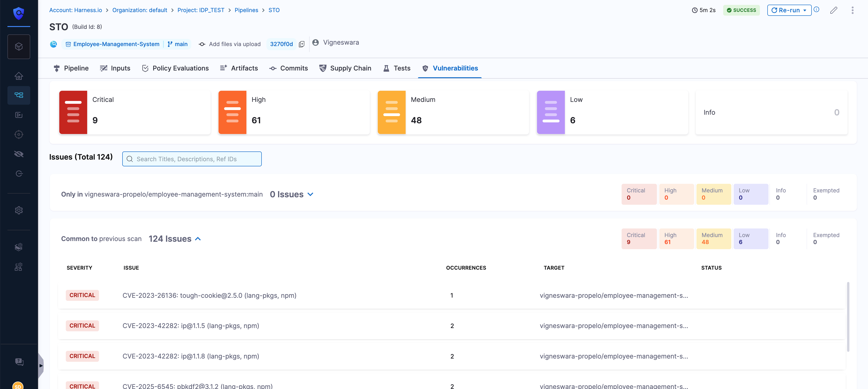Expand the 0 Issues section chevron
The image size is (868, 389).
[x=310, y=194]
